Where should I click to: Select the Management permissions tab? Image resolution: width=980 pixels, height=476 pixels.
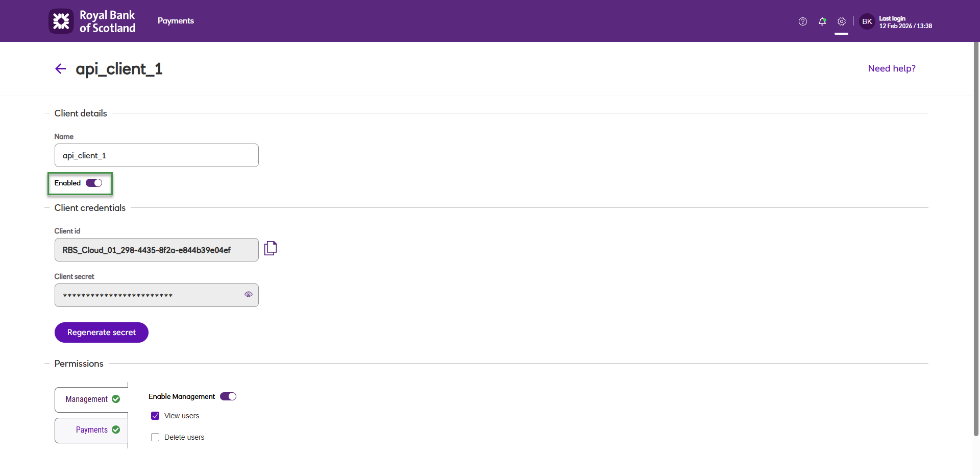coord(91,399)
